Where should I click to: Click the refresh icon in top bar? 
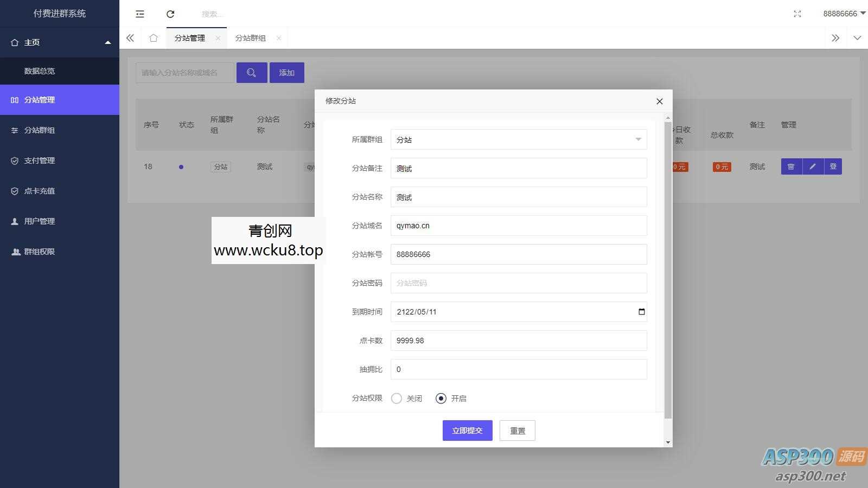coord(170,14)
